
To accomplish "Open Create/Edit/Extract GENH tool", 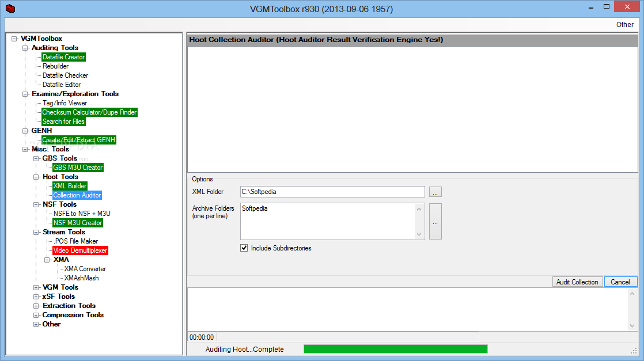I will (x=79, y=140).
